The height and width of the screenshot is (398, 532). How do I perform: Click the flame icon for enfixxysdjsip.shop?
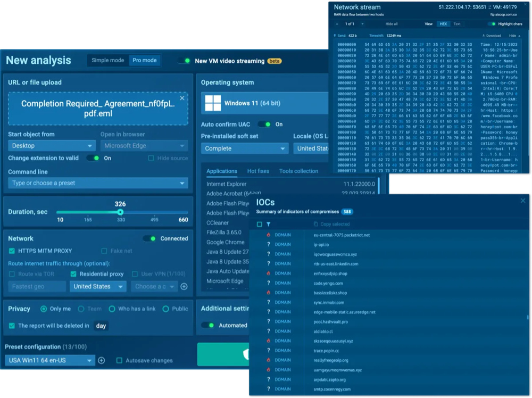pos(268,273)
